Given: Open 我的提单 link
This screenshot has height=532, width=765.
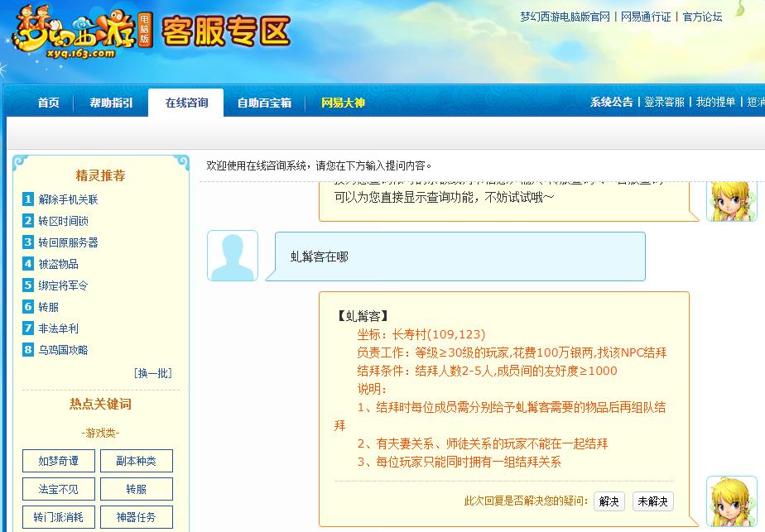Looking at the screenshot, I should click(715, 102).
